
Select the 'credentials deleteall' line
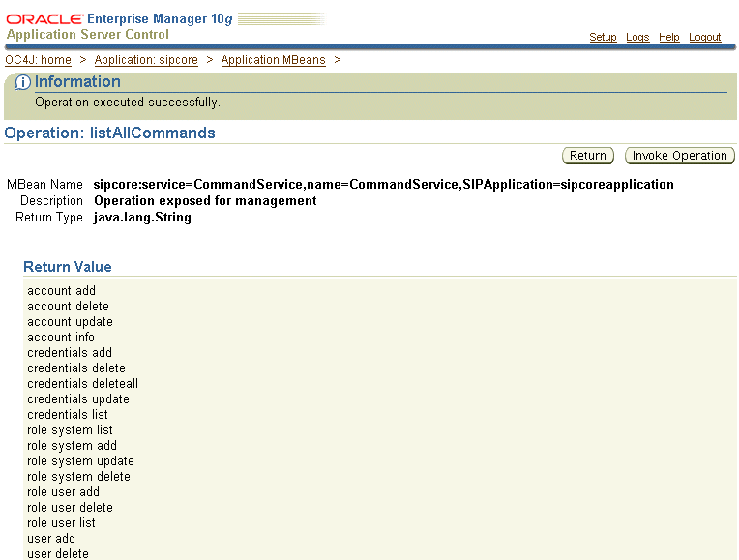(x=82, y=384)
